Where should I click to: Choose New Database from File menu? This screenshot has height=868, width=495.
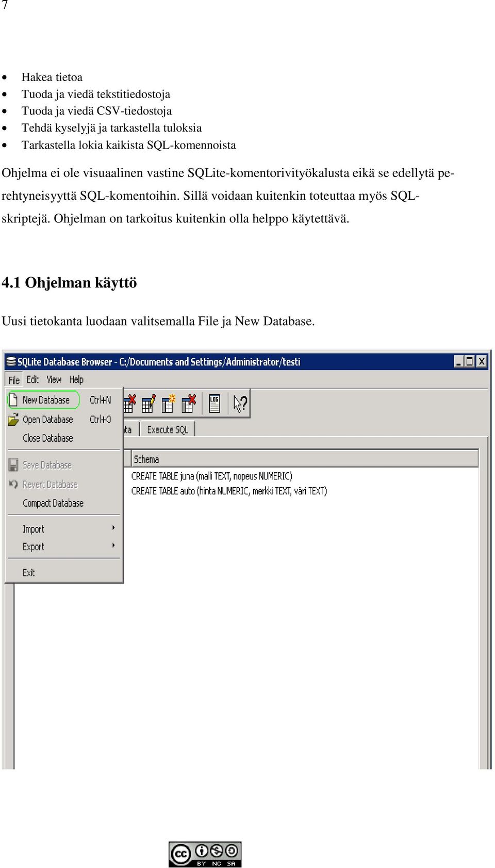coord(64,400)
